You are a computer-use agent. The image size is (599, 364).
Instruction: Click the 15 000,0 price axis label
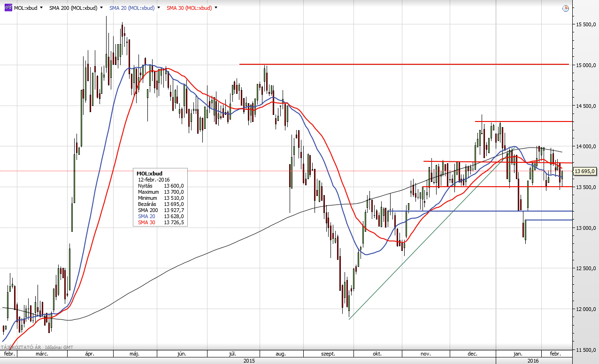point(587,65)
